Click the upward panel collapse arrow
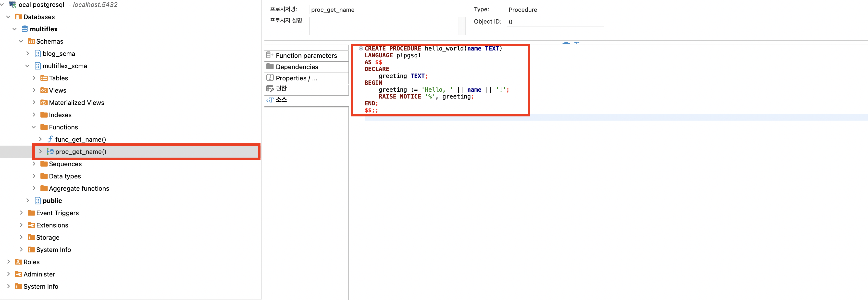Viewport: 868px width, 300px height. 566,42
